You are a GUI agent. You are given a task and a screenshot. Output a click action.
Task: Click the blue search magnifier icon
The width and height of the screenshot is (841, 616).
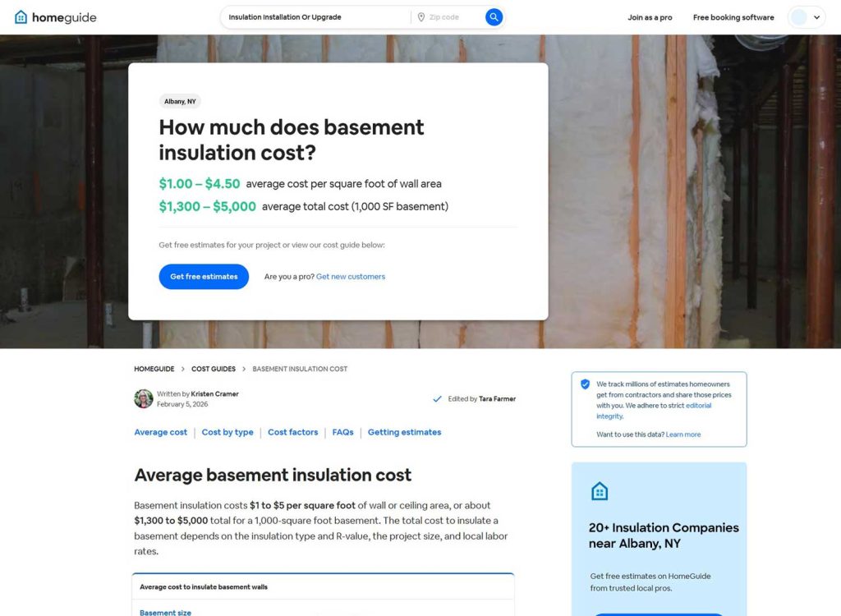pyautogui.click(x=493, y=16)
